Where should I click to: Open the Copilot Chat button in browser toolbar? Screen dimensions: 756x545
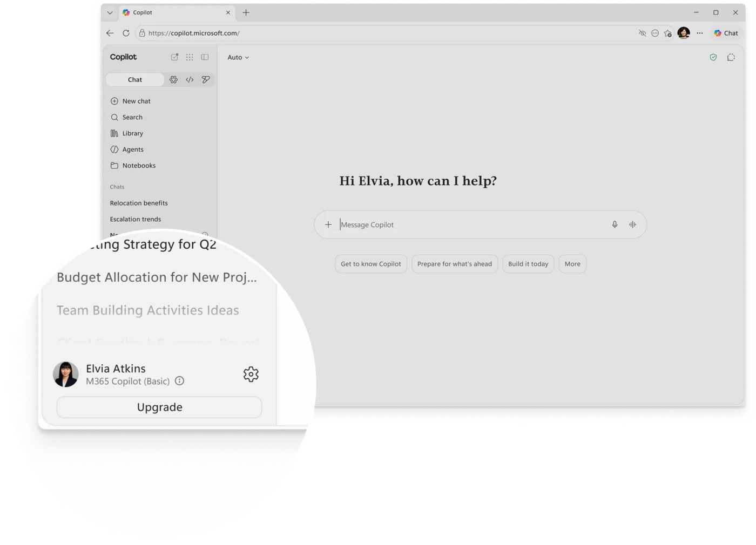pos(726,33)
